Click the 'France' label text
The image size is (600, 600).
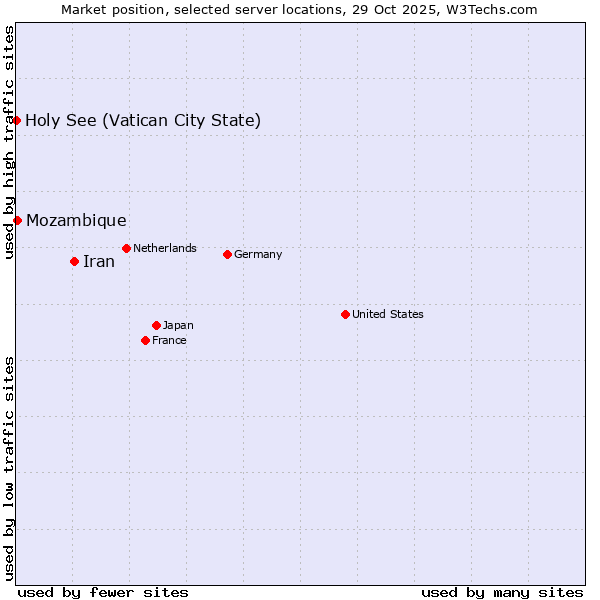tap(169, 340)
